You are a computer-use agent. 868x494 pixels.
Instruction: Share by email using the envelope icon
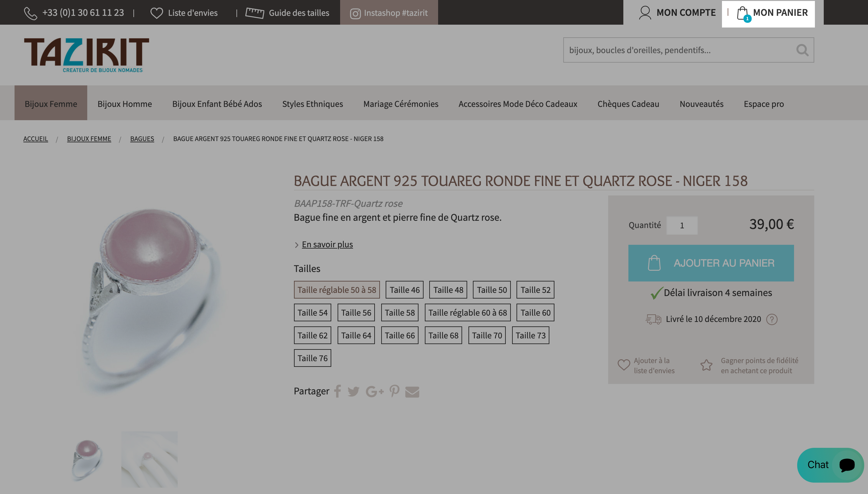[x=412, y=392]
